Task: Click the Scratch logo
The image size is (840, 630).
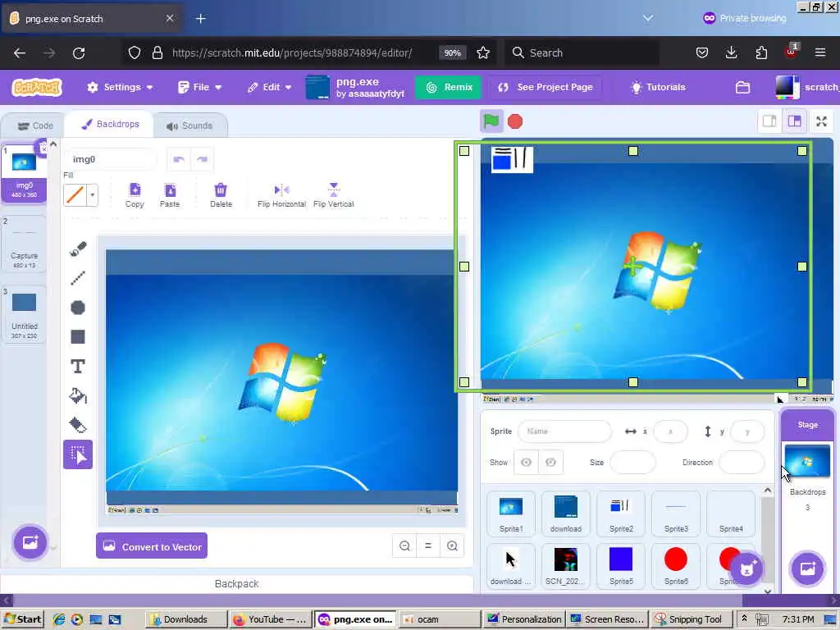Action: [37, 87]
